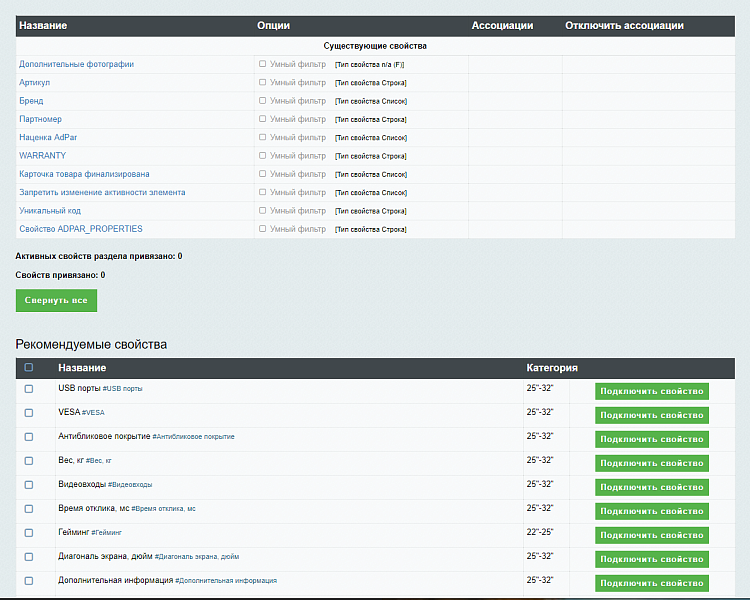The height and width of the screenshot is (600, 750).
Task: Open the "Дополнительные фотографии" property link
Action: point(76,64)
